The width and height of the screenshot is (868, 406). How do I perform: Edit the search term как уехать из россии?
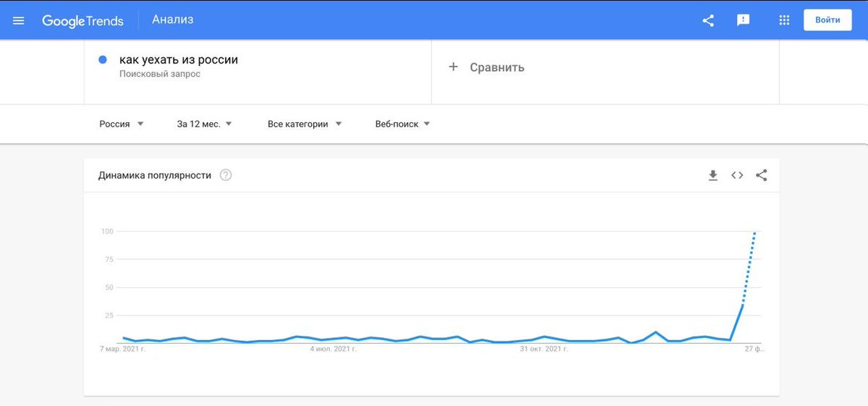coord(179,60)
